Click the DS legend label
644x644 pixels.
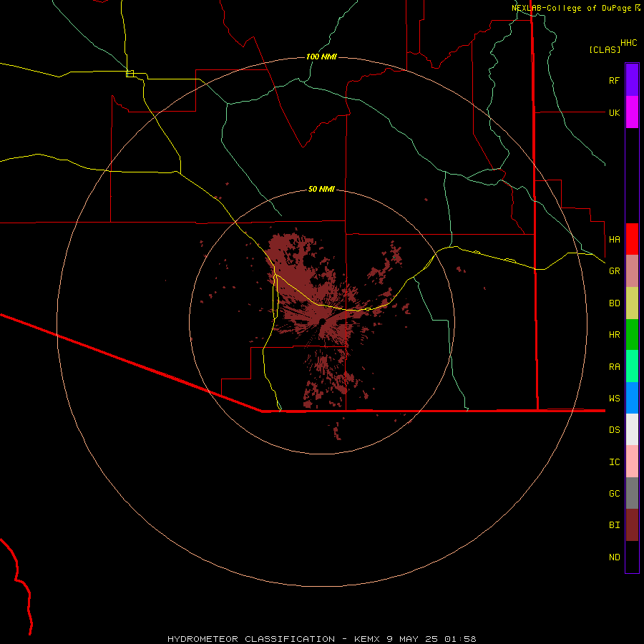pos(614,430)
